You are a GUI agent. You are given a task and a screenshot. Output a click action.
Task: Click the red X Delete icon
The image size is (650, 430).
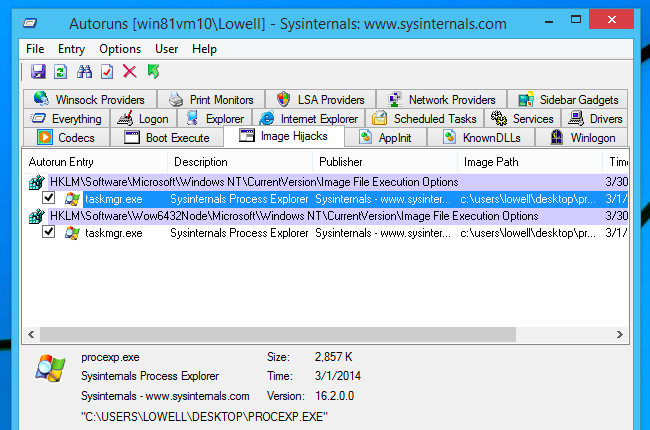tap(130, 71)
